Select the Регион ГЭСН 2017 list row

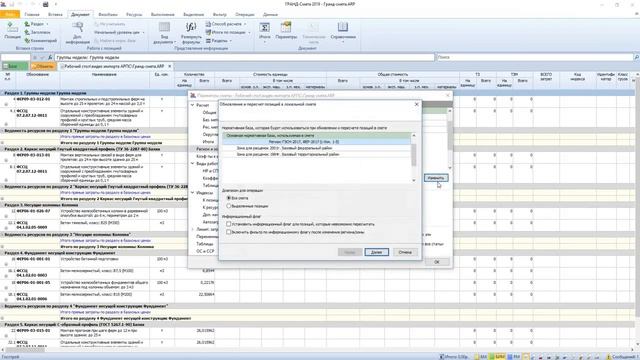pos(316,142)
